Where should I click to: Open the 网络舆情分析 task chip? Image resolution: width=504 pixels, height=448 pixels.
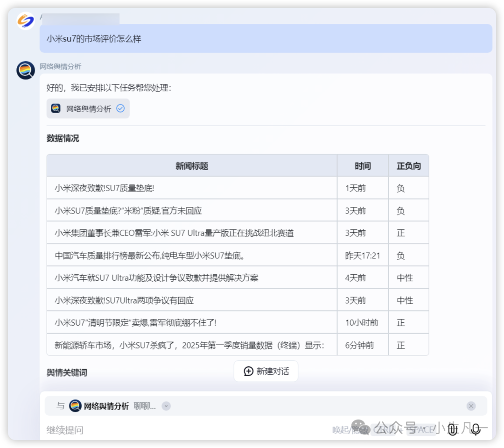click(88, 109)
